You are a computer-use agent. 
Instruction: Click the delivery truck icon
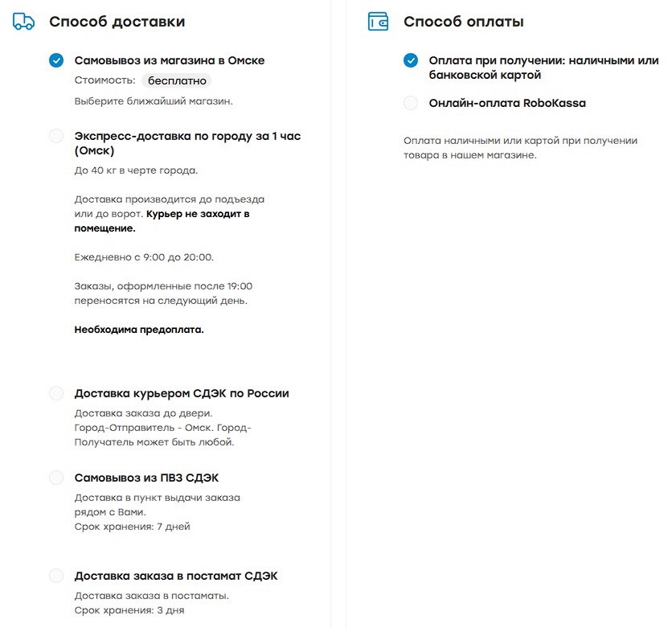point(24,22)
